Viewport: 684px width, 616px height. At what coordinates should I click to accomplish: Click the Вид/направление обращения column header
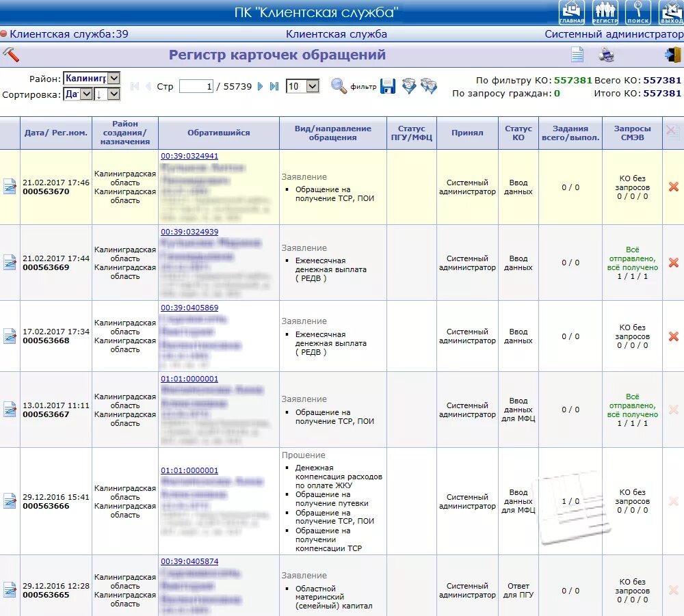point(333,133)
